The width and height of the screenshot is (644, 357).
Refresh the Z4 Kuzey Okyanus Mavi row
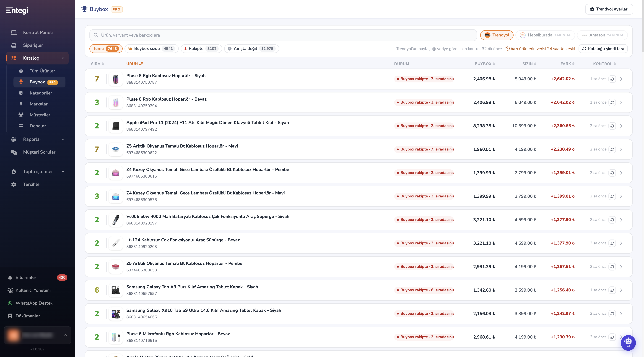pos(612,196)
